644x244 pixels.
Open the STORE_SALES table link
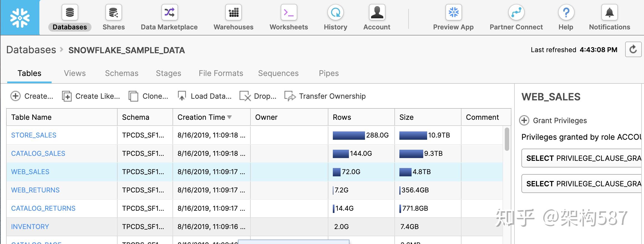pyautogui.click(x=34, y=135)
